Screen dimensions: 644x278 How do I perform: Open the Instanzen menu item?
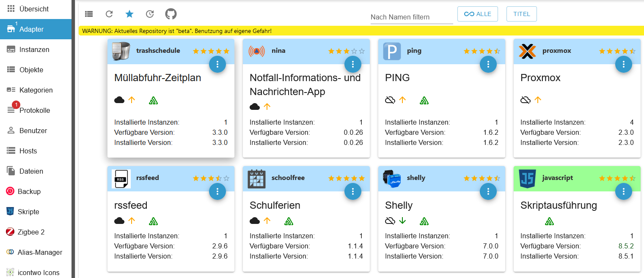[34, 49]
